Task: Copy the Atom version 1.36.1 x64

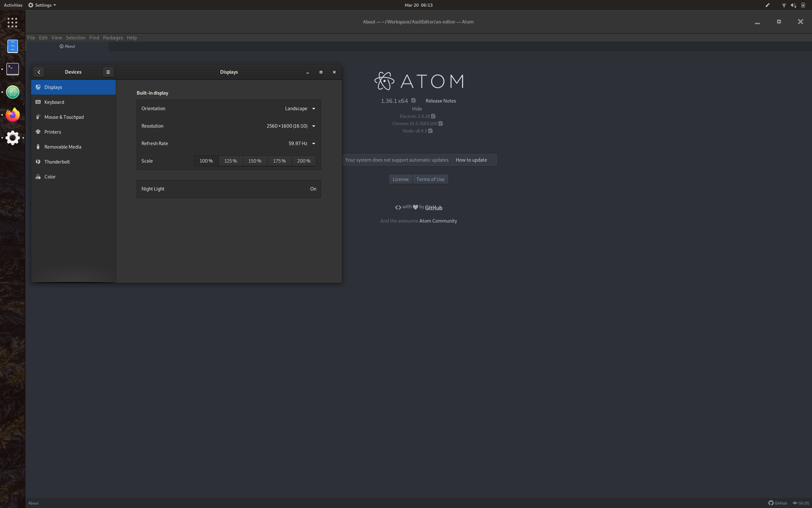Action: pos(413,100)
